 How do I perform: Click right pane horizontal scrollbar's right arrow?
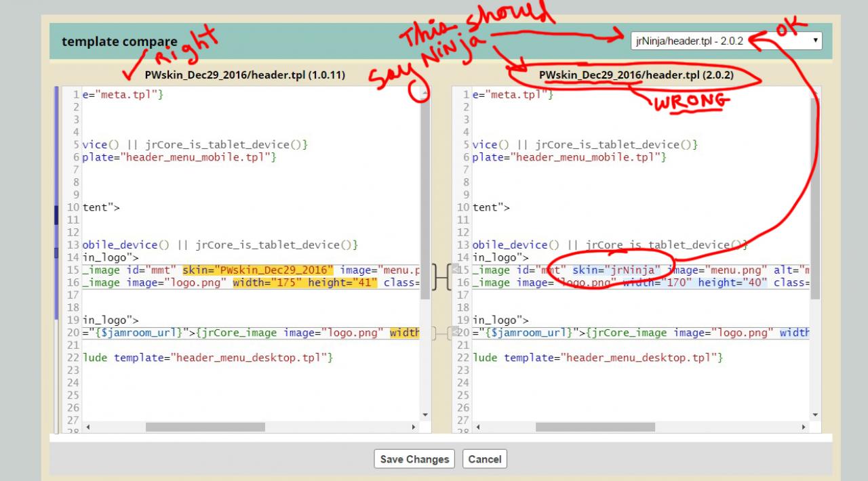tap(804, 427)
